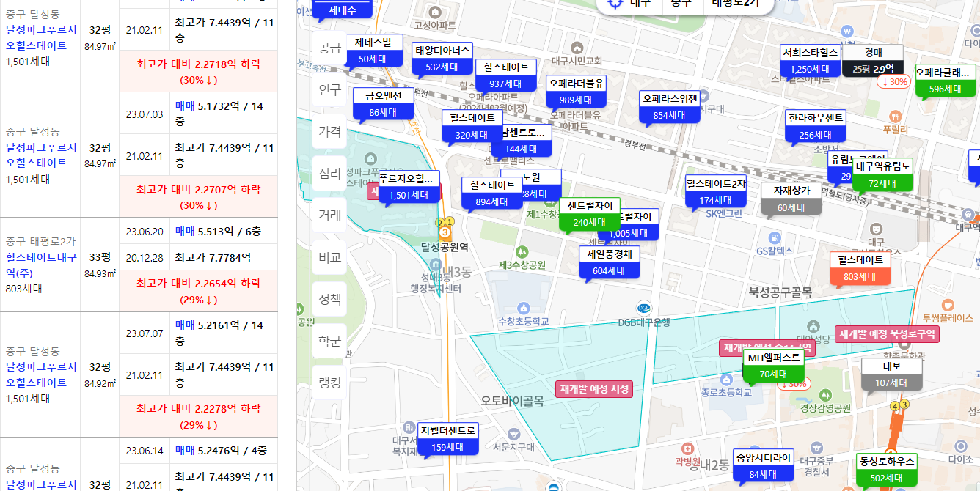Select the 힐스테이트2차 174세대 map marker
The height and width of the screenshot is (491, 980).
(715, 192)
